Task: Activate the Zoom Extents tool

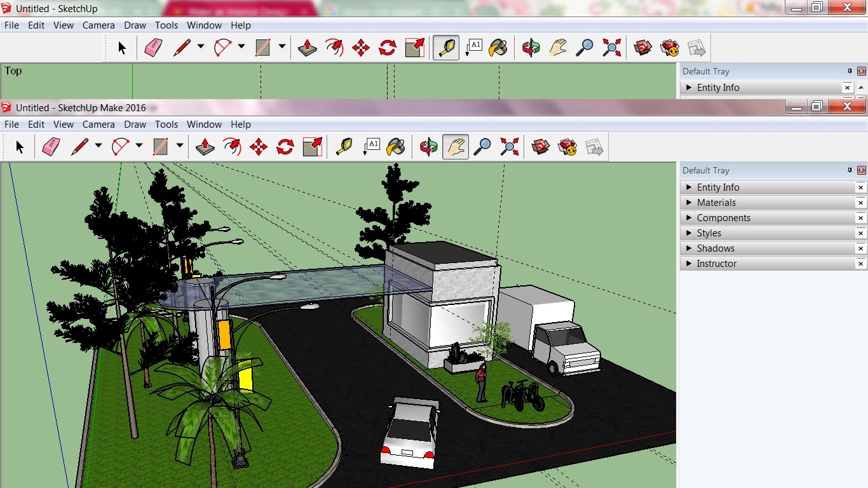Action: 508,146
